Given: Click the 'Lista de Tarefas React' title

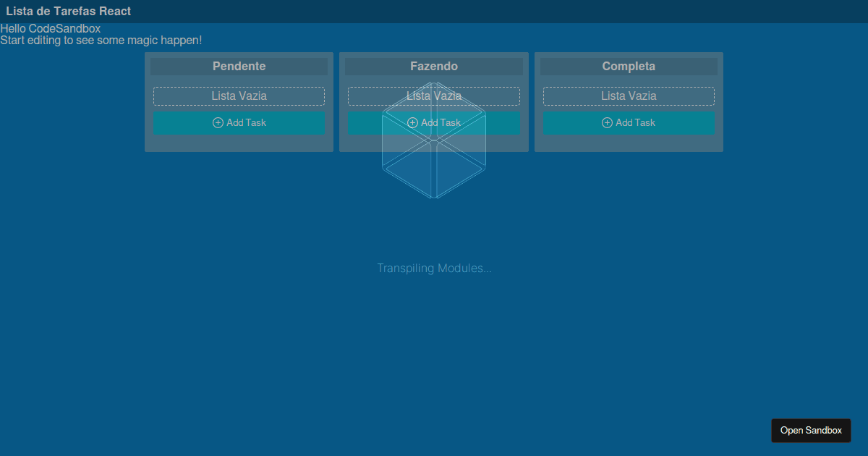Looking at the screenshot, I should (69, 12).
